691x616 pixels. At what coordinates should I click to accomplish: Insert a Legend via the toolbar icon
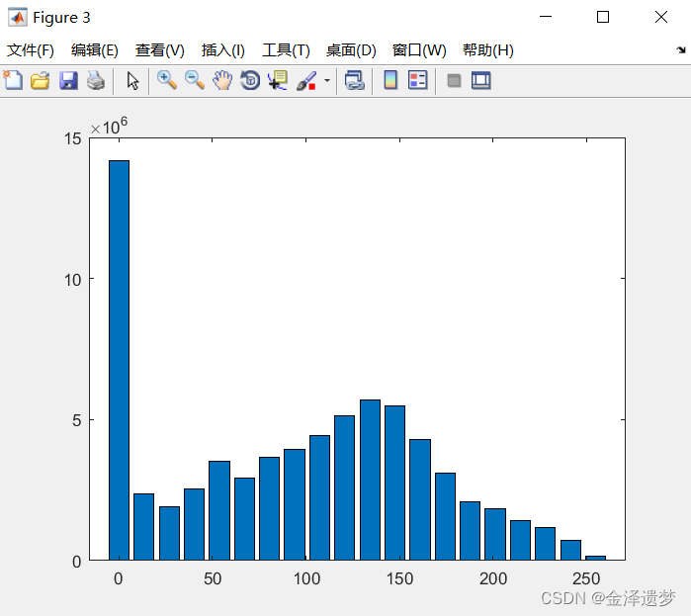point(418,80)
